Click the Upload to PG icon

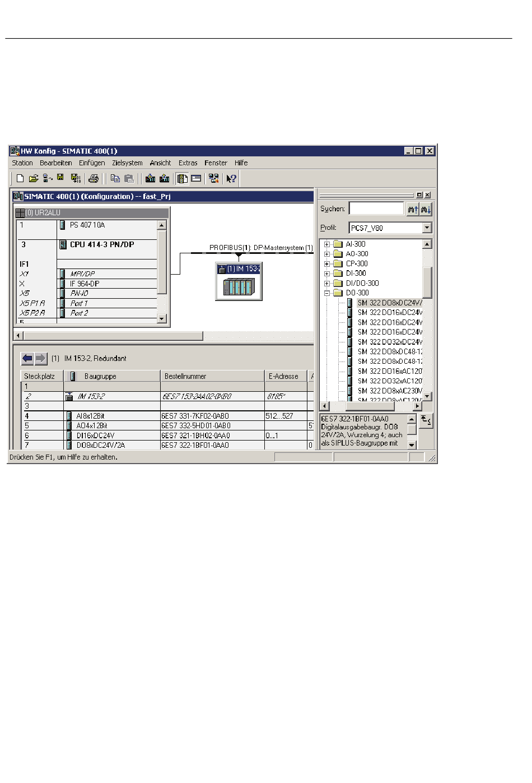click(164, 179)
